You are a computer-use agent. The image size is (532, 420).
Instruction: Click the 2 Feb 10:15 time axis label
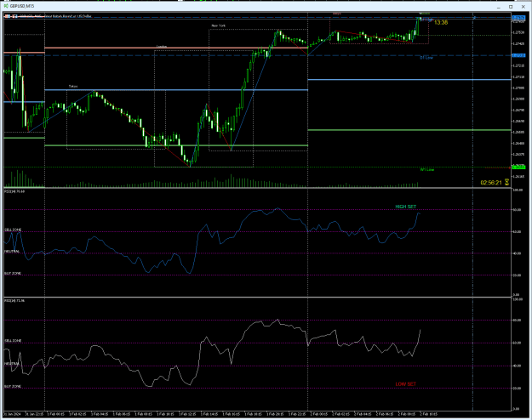(428, 414)
